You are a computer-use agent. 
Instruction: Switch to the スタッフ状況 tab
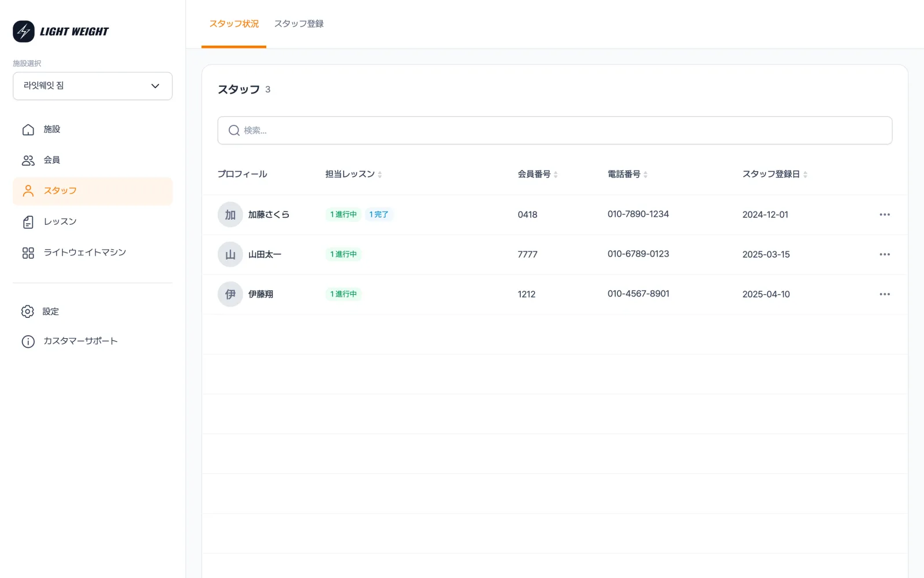(234, 24)
